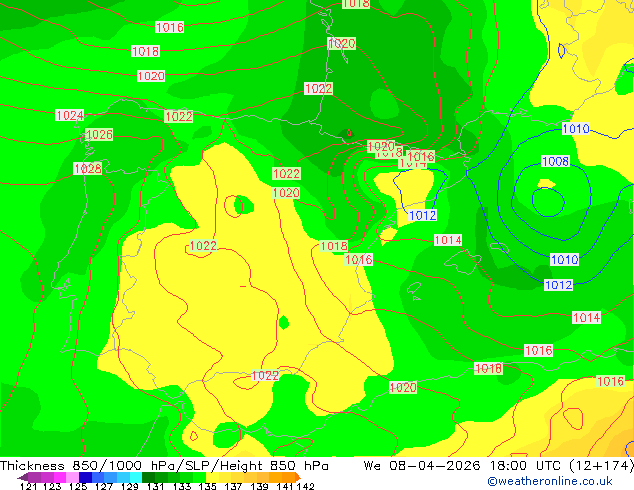The height and width of the screenshot is (490, 634).
Task: Click the small red oval contour in the yellow area
Action: coord(233,206)
